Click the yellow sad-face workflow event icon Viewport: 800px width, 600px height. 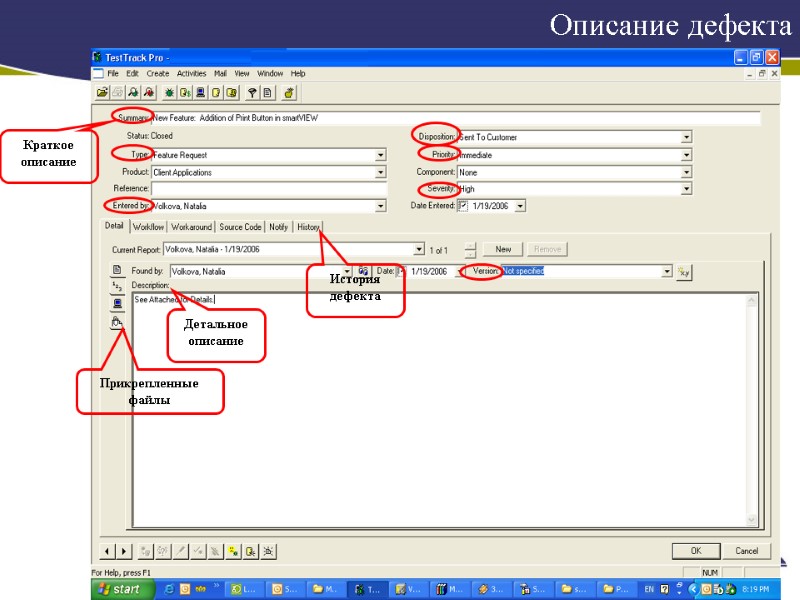pyautogui.click(x=233, y=551)
